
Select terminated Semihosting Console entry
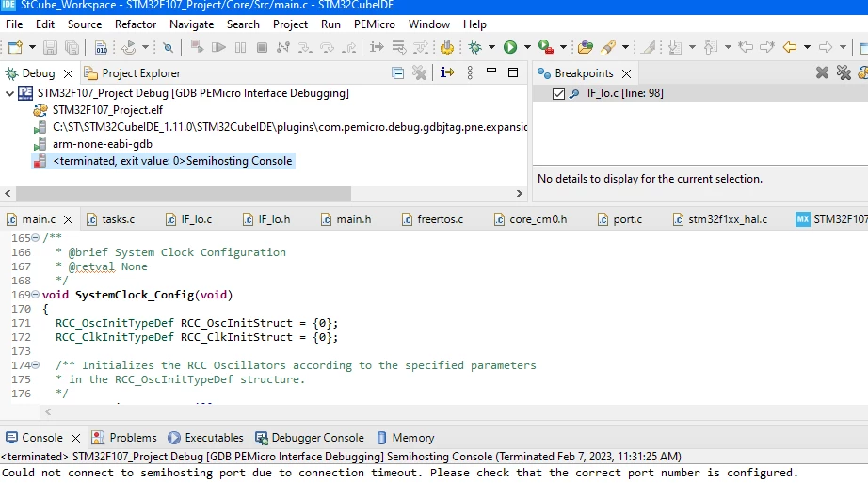pyautogui.click(x=163, y=161)
